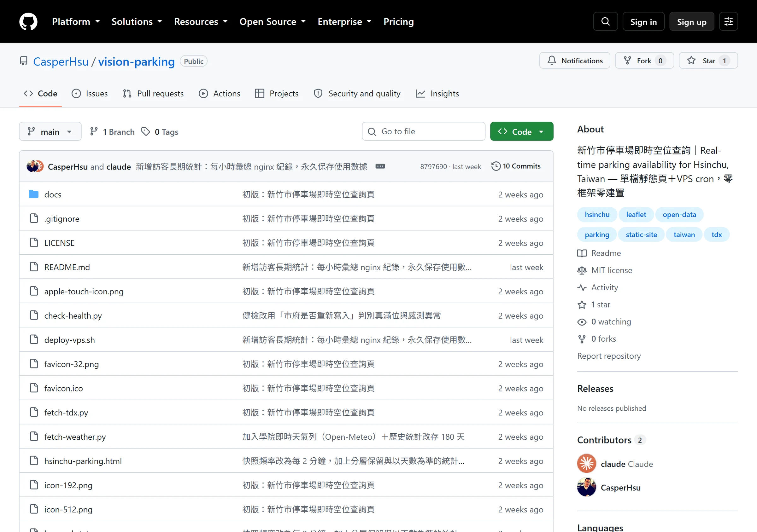
Task: Open the green Code dropdown
Action: pos(522,132)
